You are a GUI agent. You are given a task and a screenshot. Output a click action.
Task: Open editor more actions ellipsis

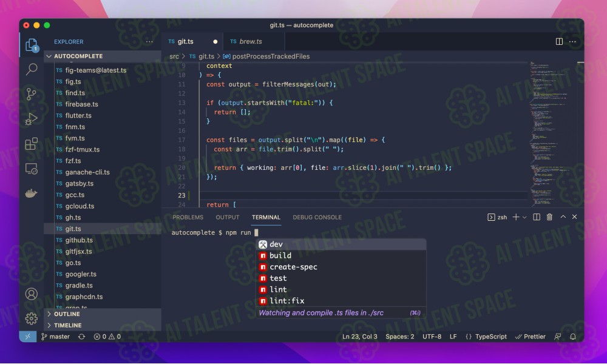(x=572, y=41)
